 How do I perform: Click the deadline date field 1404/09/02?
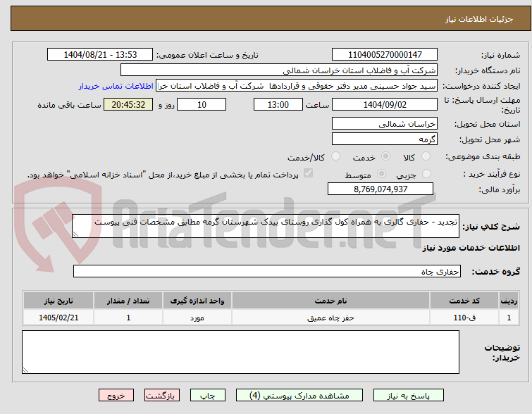click(385, 104)
